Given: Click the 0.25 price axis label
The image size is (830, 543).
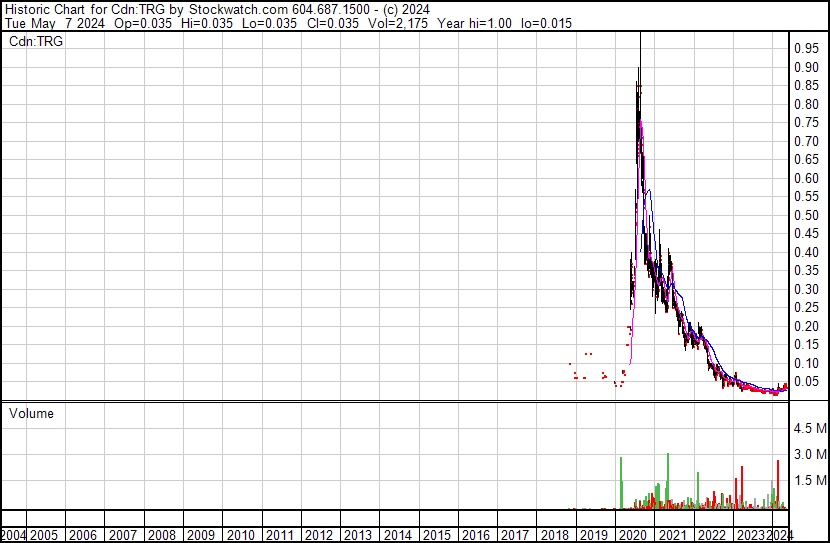Looking at the screenshot, I should pyautogui.click(x=807, y=308).
